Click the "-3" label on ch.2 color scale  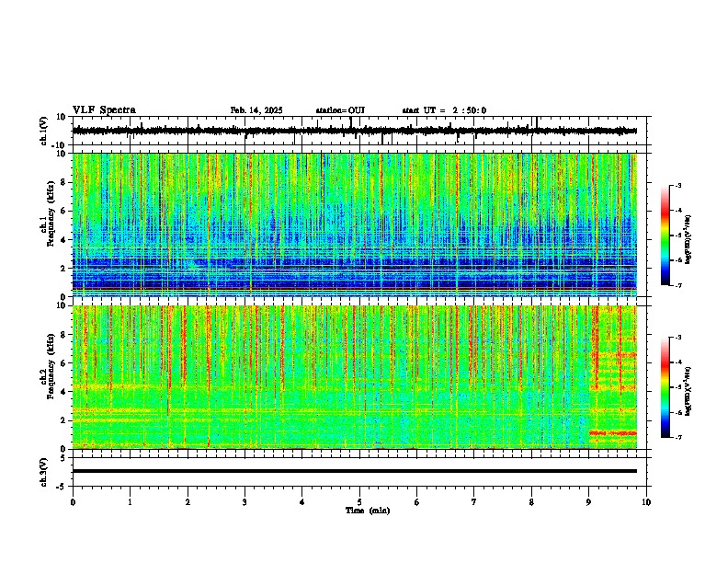pyautogui.click(x=678, y=338)
